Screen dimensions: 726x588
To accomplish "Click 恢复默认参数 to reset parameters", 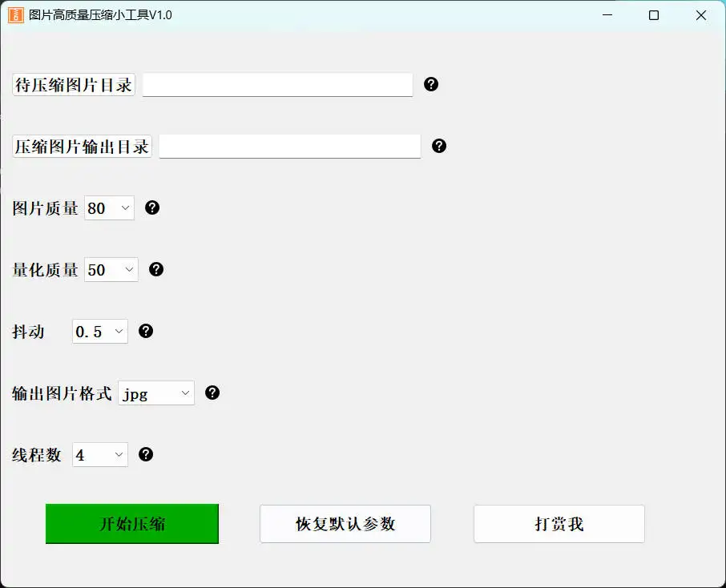I will [345, 524].
